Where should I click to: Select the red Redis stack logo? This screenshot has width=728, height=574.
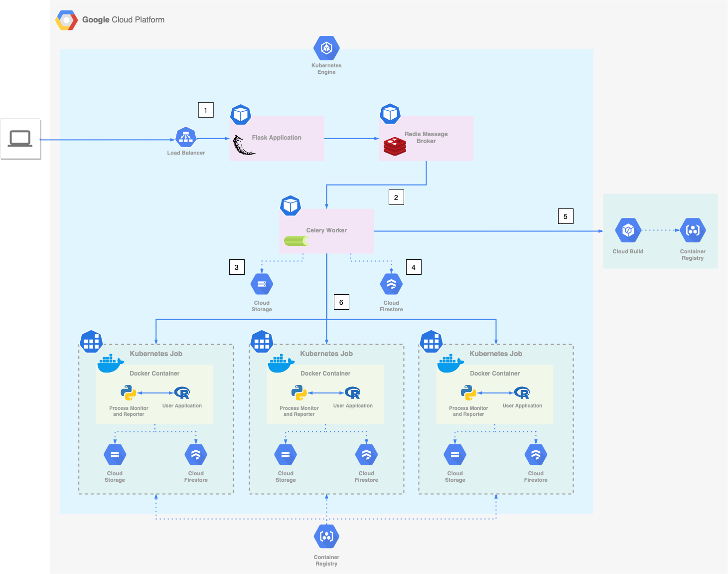(395, 147)
